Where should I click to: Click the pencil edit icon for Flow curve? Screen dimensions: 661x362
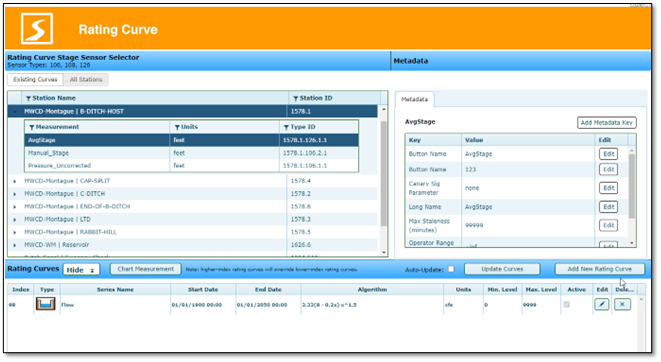(x=602, y=304)
